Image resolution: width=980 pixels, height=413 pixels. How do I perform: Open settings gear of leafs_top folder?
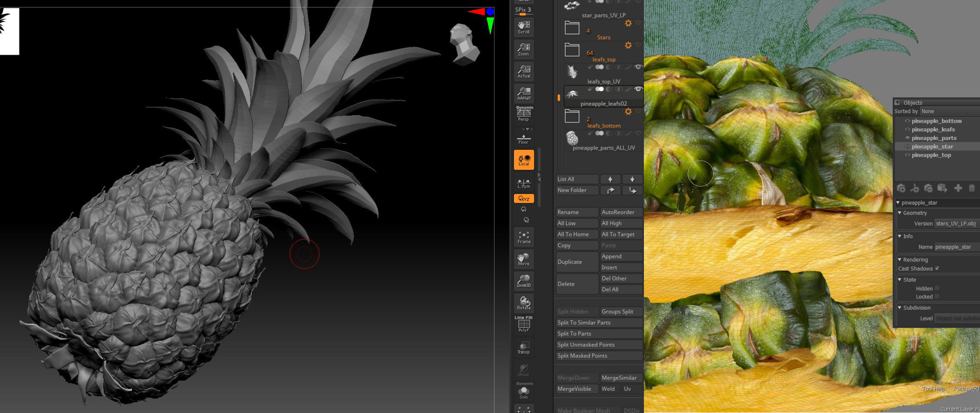628,45
